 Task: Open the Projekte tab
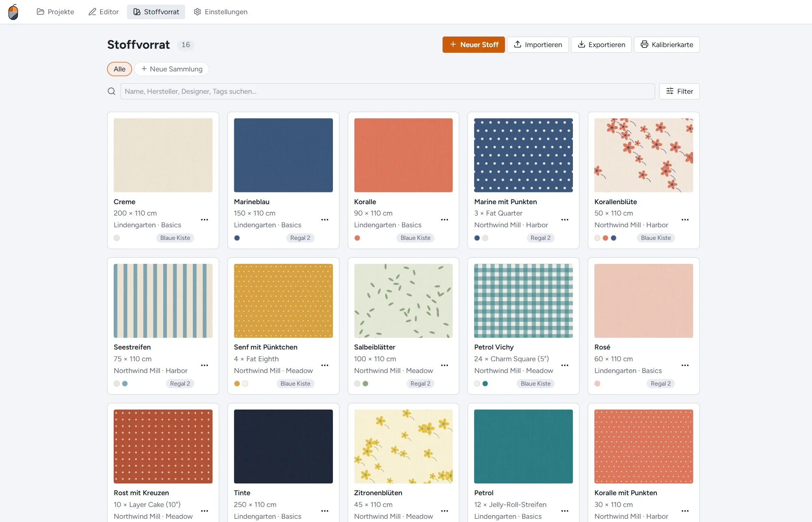[55, 12]
